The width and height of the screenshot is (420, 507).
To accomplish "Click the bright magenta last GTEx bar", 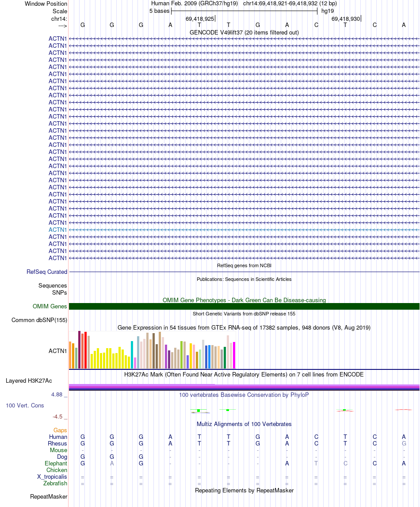I will [234, 355].
